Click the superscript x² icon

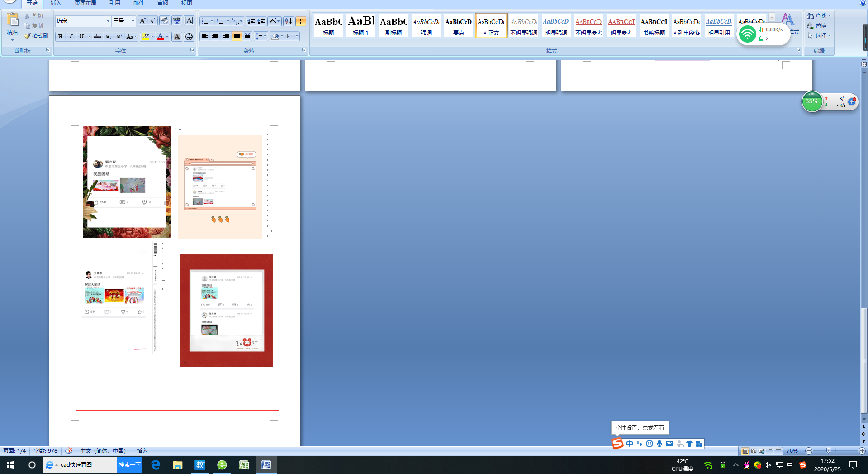(x=119, y=37)
